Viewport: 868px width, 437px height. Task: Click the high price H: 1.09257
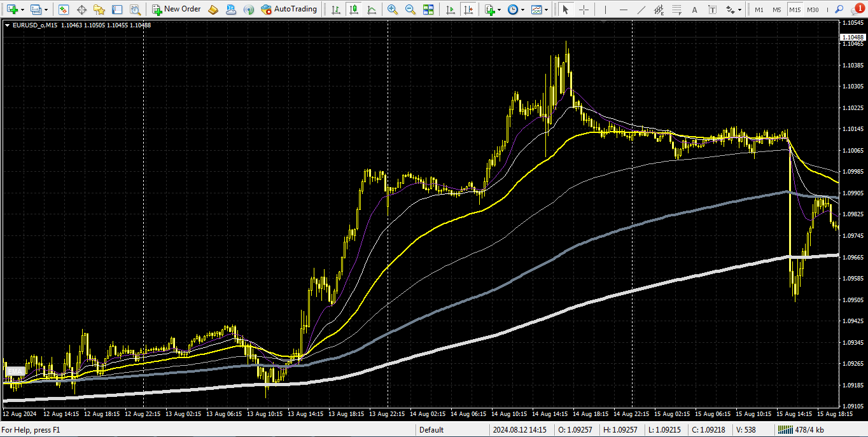(620, 430)
